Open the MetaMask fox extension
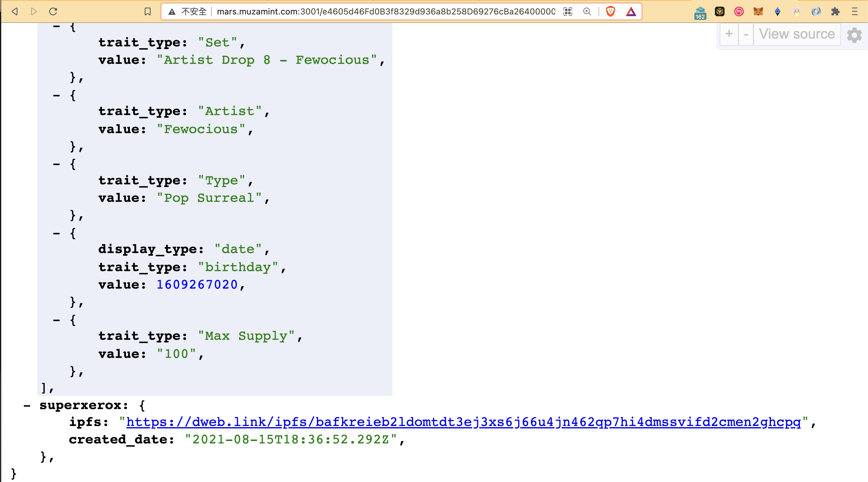The height and width of the screenshot is (482, 868). click(x=758, y=12)
